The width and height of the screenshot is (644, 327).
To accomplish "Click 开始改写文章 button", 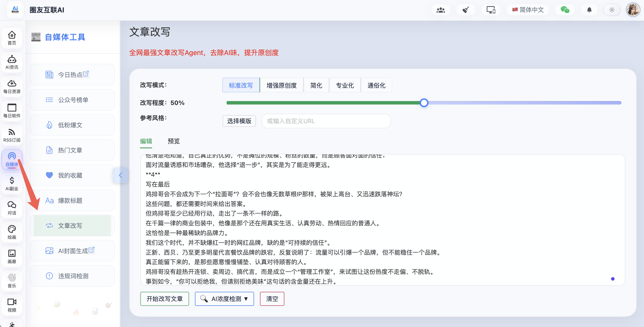I will [x=164, y=299].
